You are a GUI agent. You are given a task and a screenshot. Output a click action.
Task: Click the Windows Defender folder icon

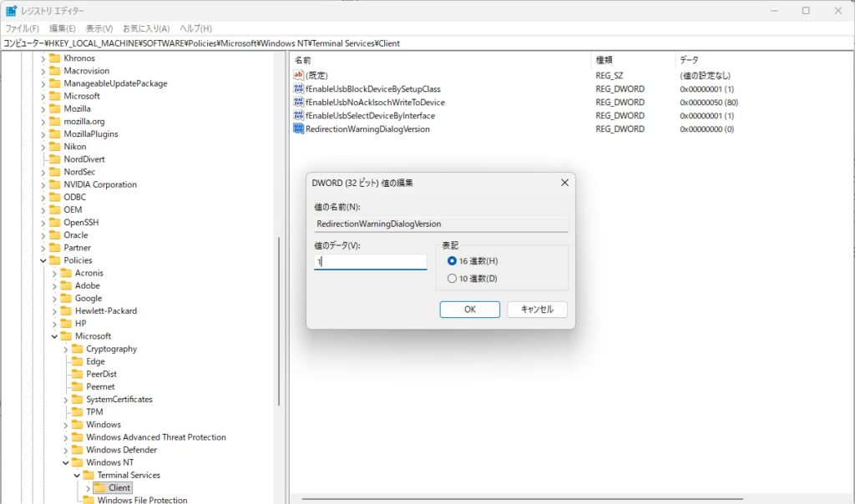78,450
